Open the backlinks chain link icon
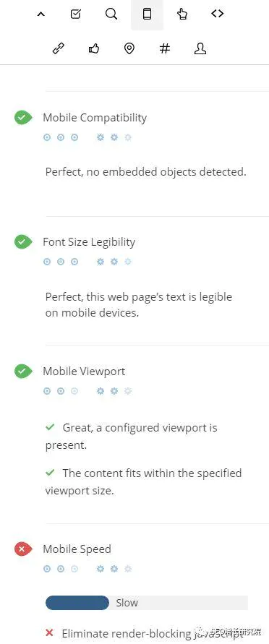Image resolution: width=269 pixels, height=644 pixels. (x=59, y=49)
